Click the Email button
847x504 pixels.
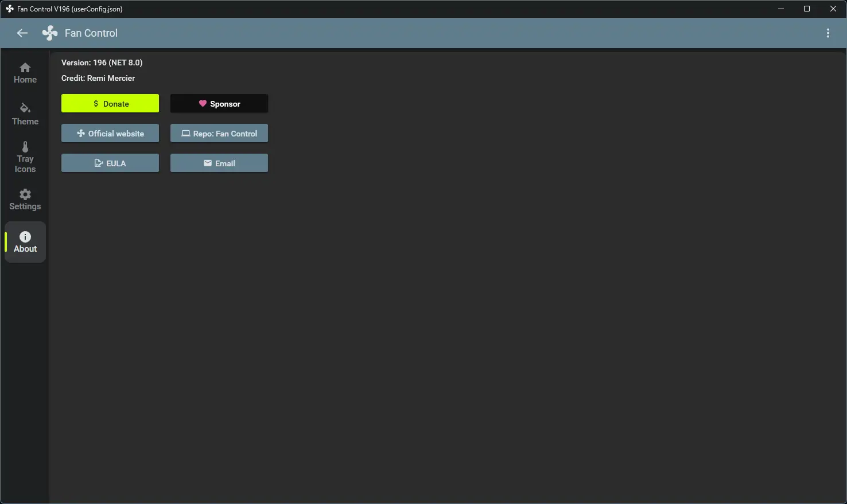click(219, 163)
